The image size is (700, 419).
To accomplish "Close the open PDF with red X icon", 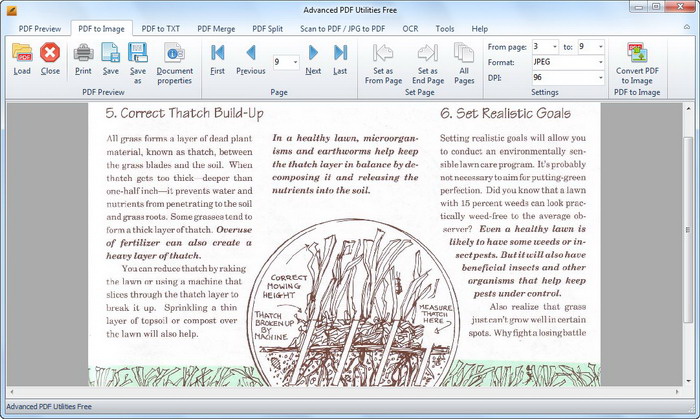I will pyautogui.click(x=50, y=53).
